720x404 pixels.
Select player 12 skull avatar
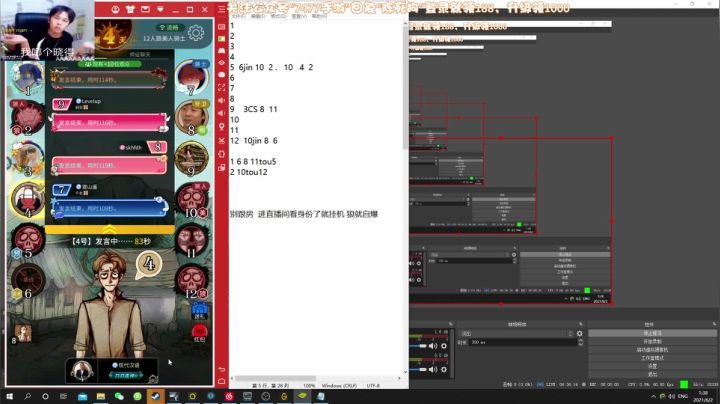(191, 281)
